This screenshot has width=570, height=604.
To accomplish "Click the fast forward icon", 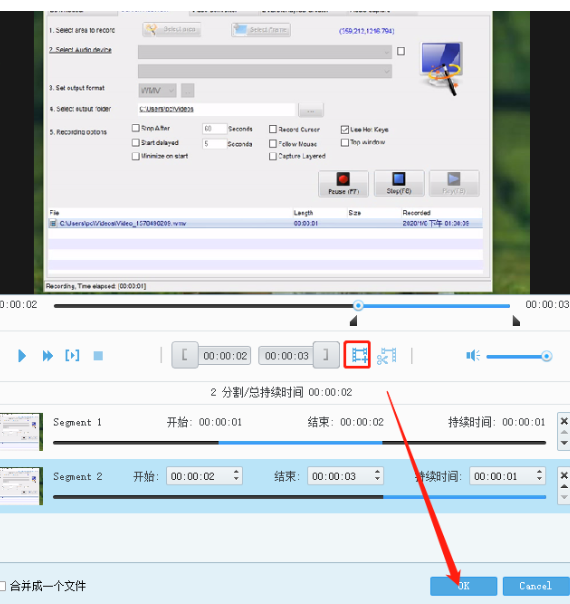I will pyautogui.click(x=48, y=356).
